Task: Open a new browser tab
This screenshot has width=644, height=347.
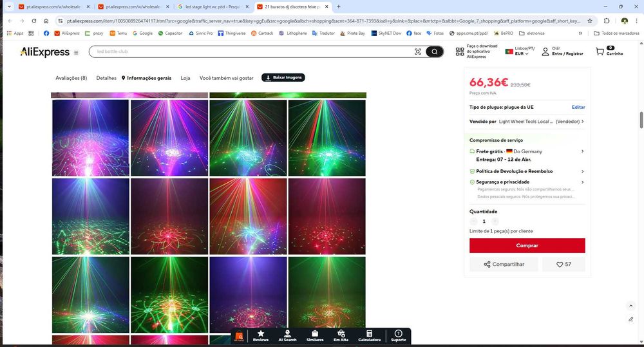Action: (x=339, y=7)
